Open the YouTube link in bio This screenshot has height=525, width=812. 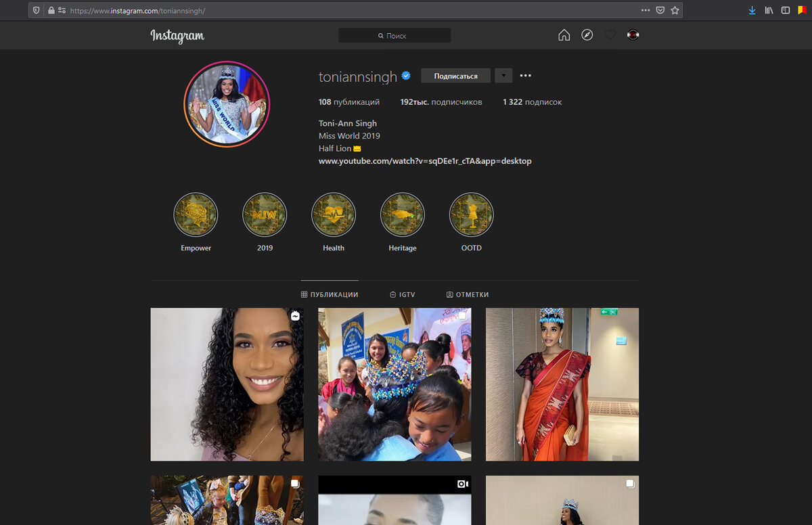click(x=425, y=161)
